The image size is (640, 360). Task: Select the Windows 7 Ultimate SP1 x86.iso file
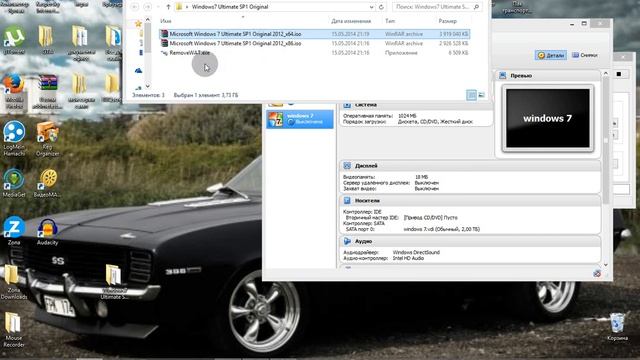(x=314, y=43)
